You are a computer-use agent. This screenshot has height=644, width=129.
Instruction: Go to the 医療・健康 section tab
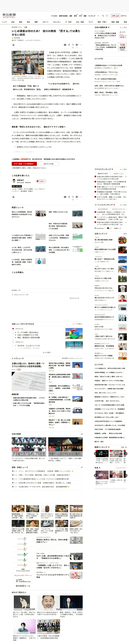(x=115, y=22)
